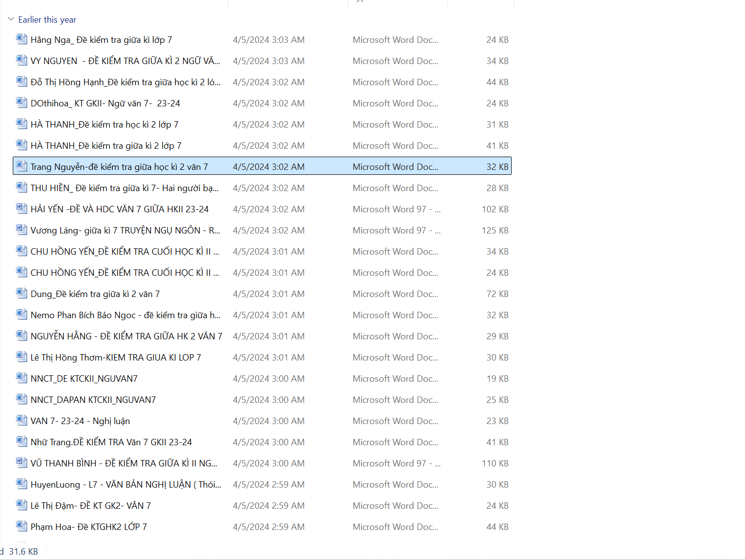Click icon of Đỗ Thị Hồng Hạnh file

coord(22,82)
